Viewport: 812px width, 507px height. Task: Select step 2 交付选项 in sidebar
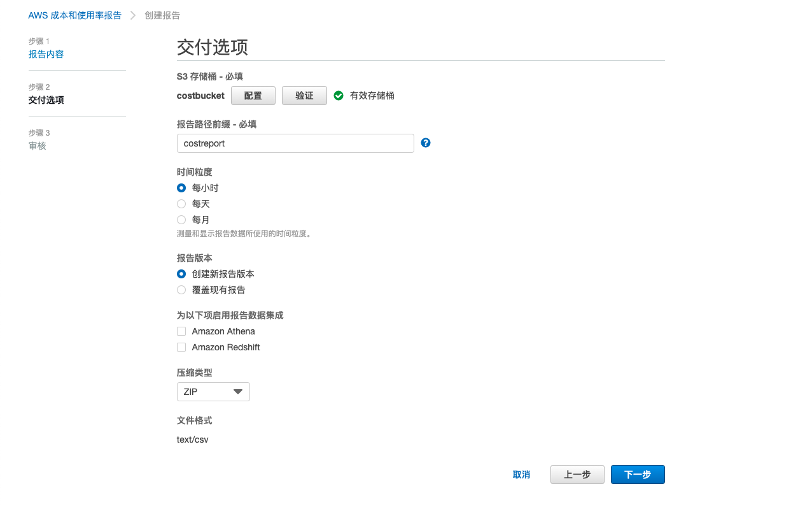(x=46, y=100)
